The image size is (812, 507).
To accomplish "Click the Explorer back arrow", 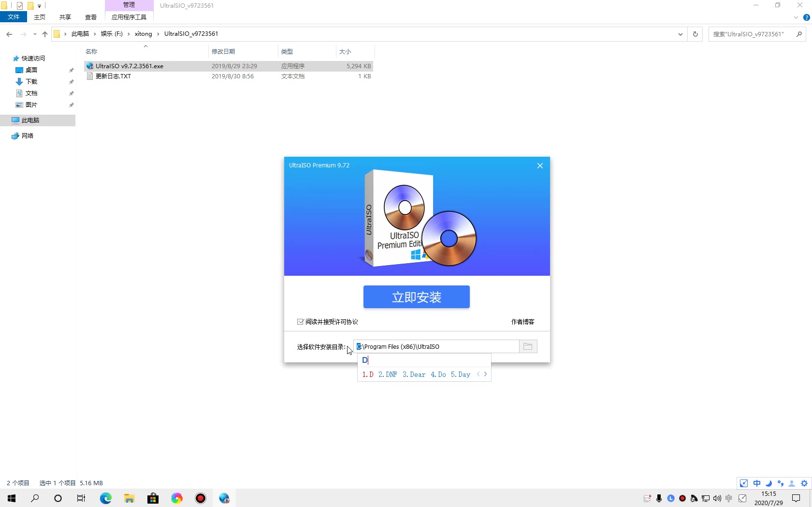I will 9,34.
